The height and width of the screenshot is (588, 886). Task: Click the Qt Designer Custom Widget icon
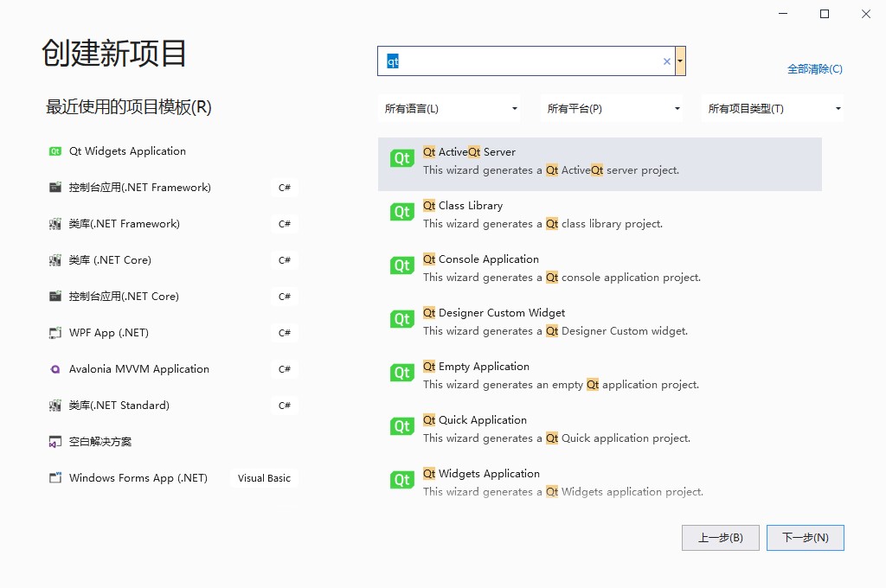point(401,319)
